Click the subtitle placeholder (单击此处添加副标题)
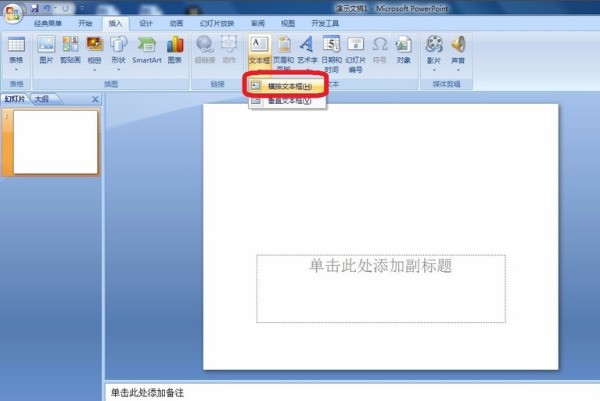 tap(381, 289)
